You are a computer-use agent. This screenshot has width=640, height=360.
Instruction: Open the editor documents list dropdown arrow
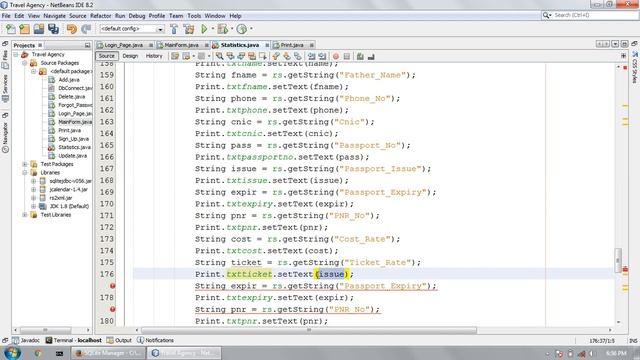click(615, 44)
